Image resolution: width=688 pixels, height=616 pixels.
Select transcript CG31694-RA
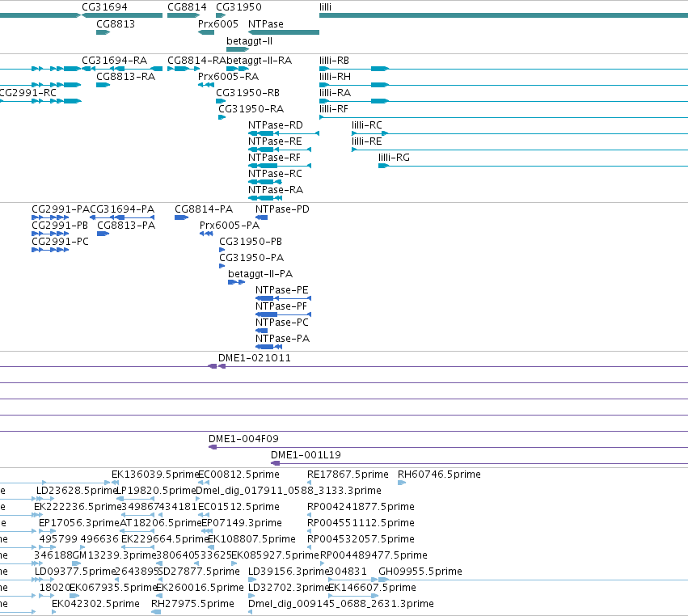coord(115,61)
